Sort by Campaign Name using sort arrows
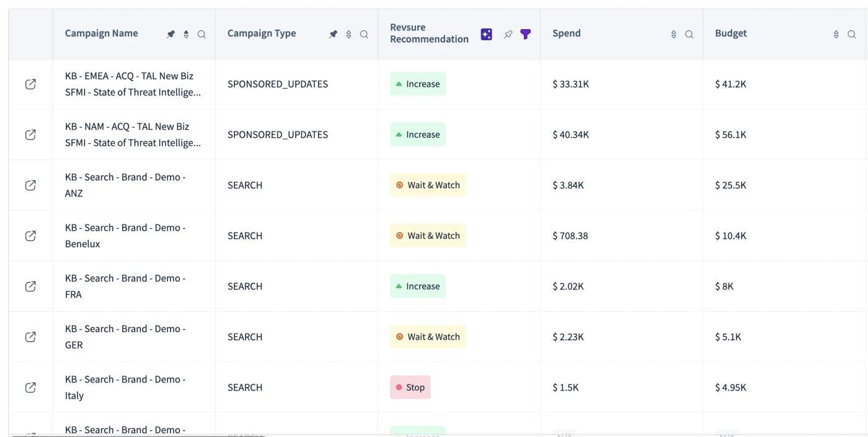Viewport: 868px width, 437px height. [x=186, y=35]
